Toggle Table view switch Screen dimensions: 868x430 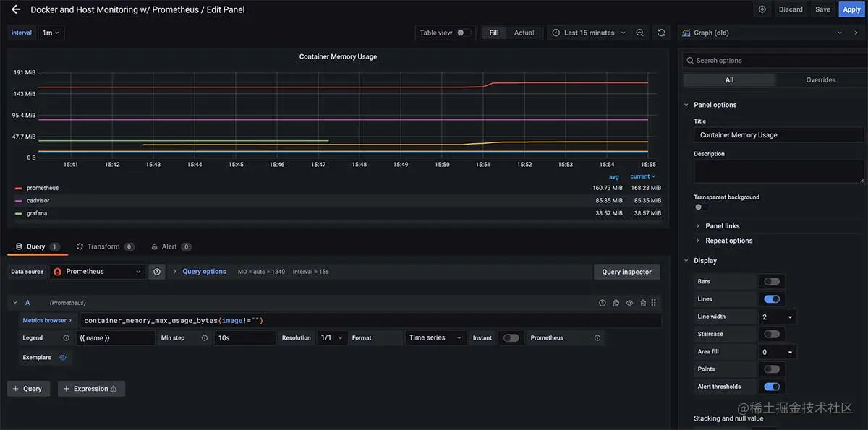pyautogui.click(x=464, y=33)
